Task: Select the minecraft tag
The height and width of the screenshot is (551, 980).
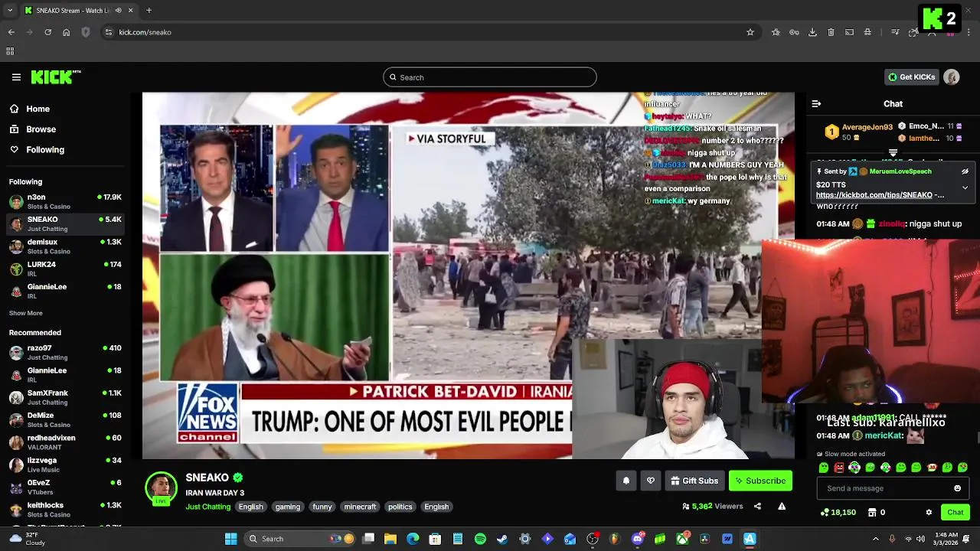Action: 360,507
